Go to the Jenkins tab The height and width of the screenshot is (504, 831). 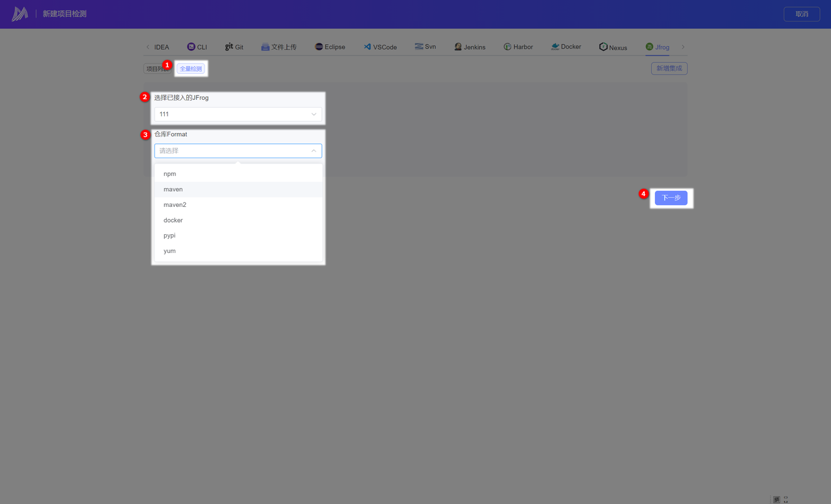pos(470,47)
